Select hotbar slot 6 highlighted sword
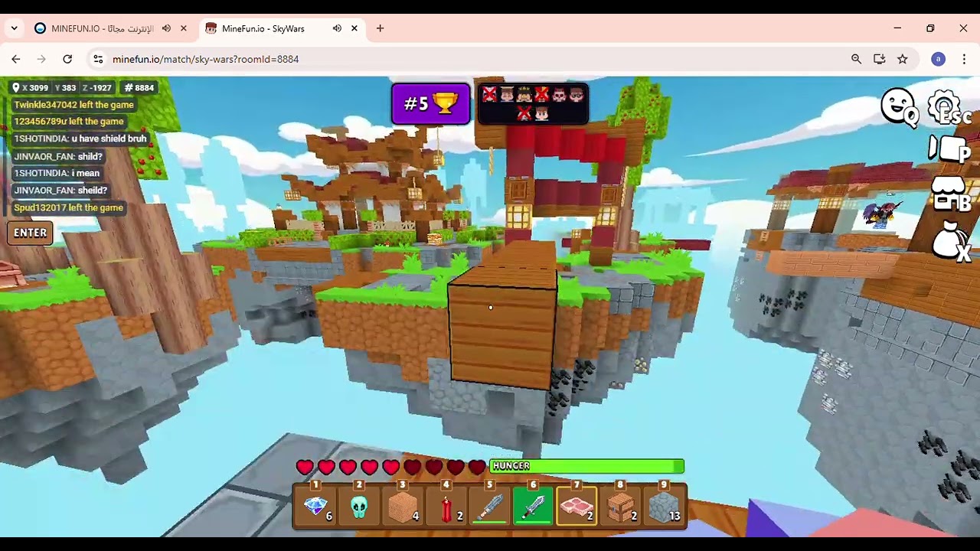Screen dimensions: 980x551 534,506
